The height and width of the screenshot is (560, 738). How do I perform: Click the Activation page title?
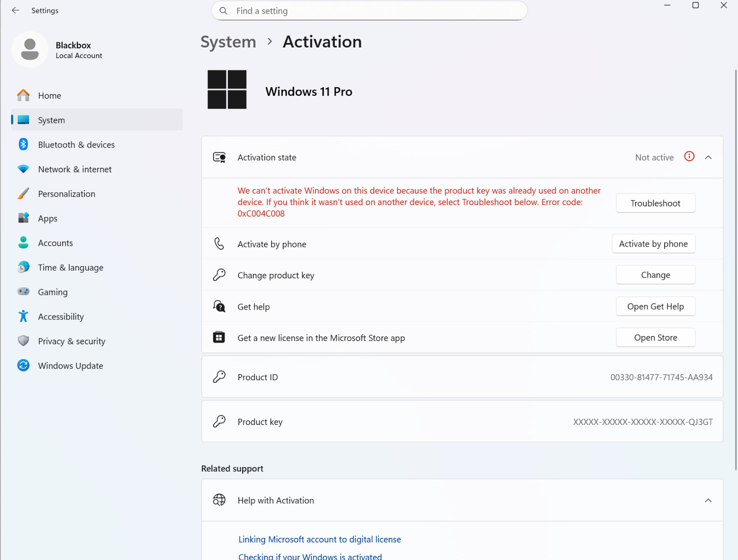(x=322, y=42)
